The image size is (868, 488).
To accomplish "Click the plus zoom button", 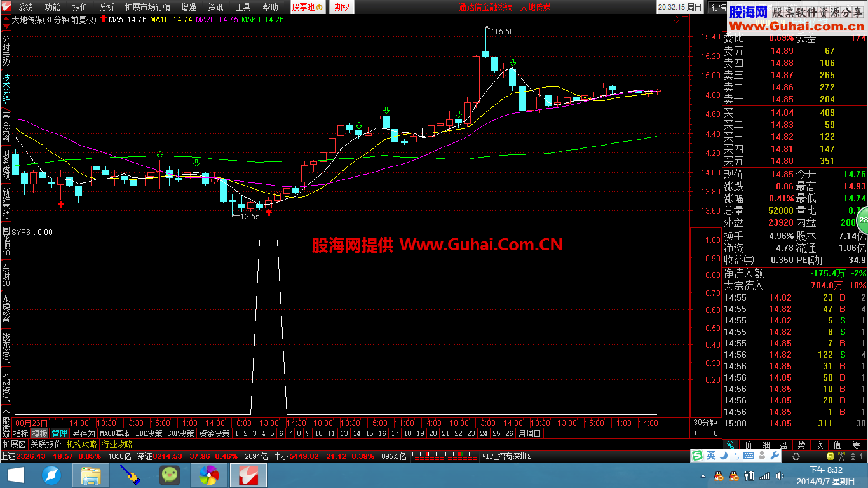I will pos(695,433).
